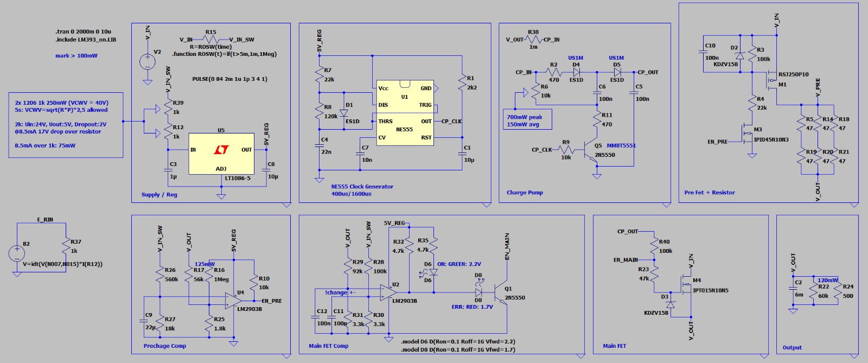Click the .tran 0 2000m simulation directive
The width and height of the screenshot is (868, 363).
83,32
